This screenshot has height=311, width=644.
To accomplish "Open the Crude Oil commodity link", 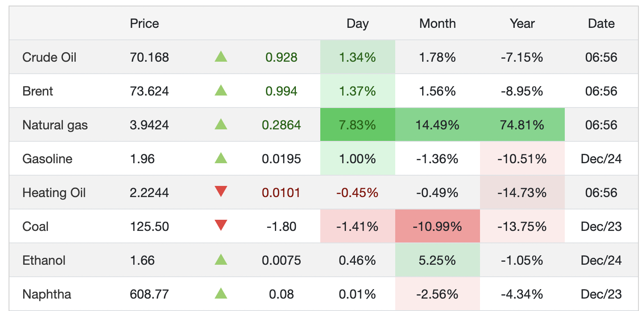I will [x=49, y=57].
